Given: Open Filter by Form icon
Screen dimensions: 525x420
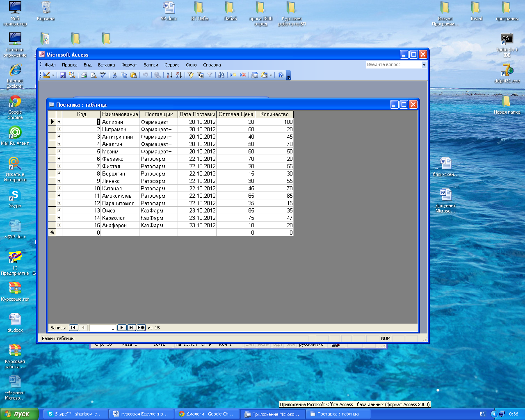Looking at the screenshot, I should coord(200,75).
